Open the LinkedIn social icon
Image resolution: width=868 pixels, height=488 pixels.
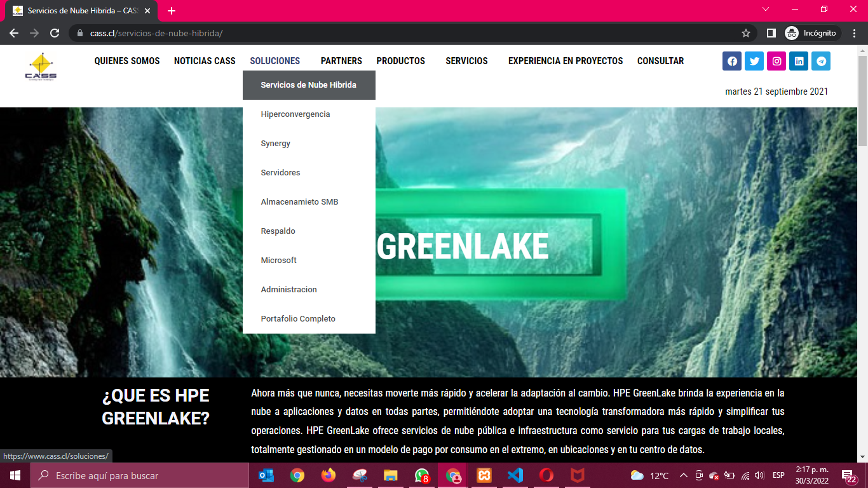(x=799, y=61)
